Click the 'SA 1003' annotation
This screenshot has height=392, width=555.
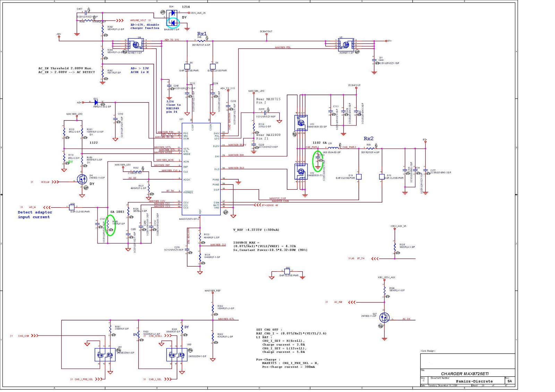117,212
